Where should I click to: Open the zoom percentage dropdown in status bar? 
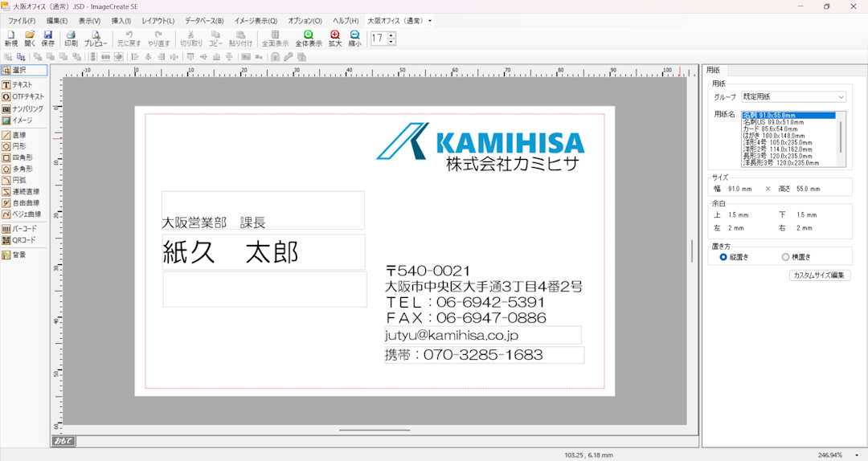(x=857, y=455)
